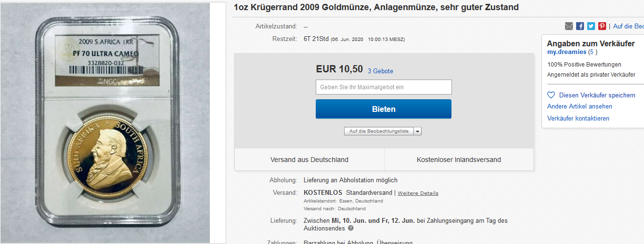Open dropdown arrow beside Auf die Beobachtungsliste

tap(417, 131)
